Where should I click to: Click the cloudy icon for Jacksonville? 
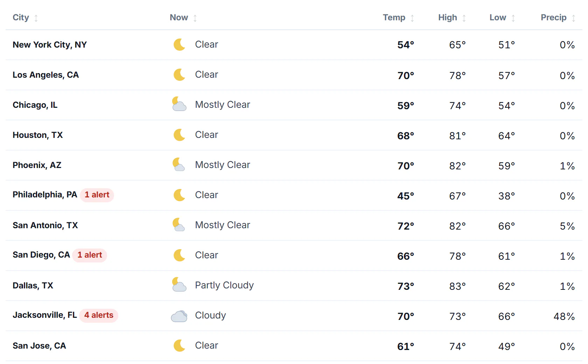click(179, 316)
